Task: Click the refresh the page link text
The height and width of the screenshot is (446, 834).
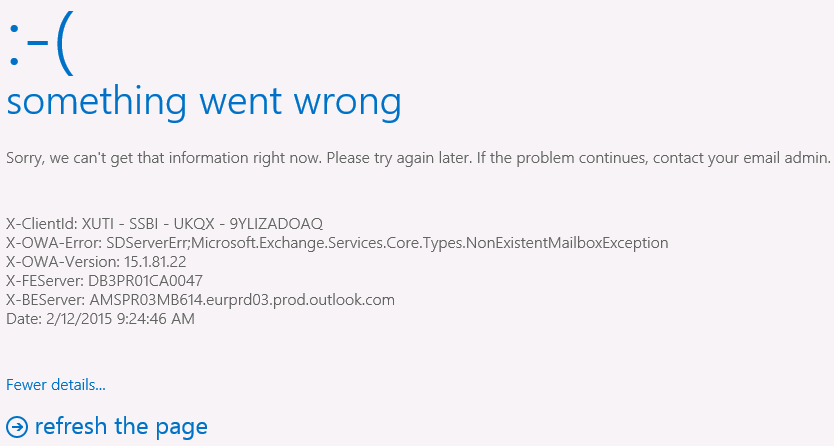Action: [121, 427]
